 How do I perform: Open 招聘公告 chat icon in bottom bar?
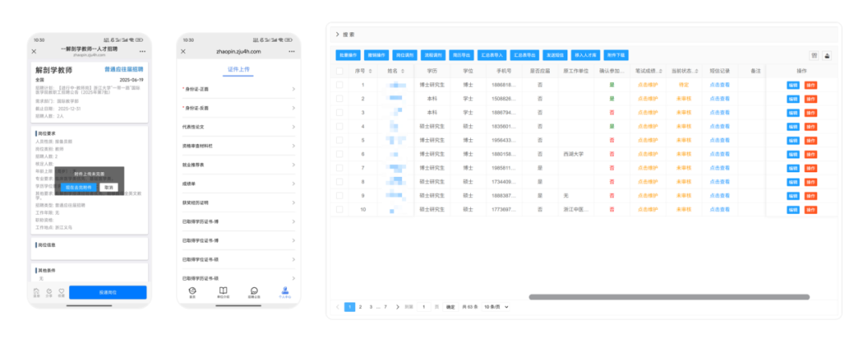[x=254, y=293]
